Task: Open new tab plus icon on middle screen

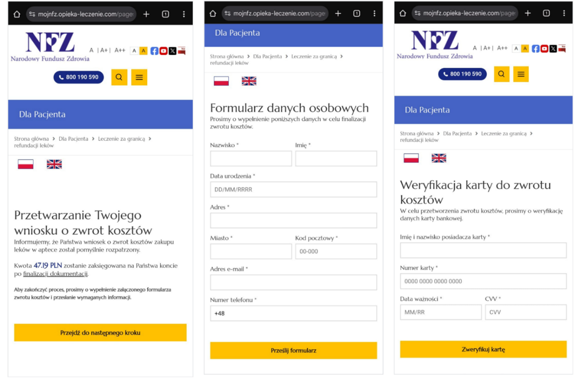Action: (x=338, y=13)
